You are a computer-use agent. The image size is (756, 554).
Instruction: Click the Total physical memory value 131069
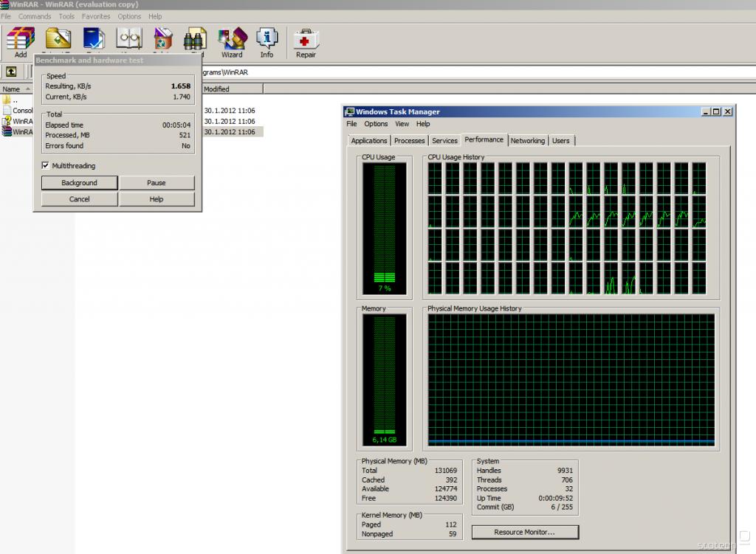click(x=445, y=470)
